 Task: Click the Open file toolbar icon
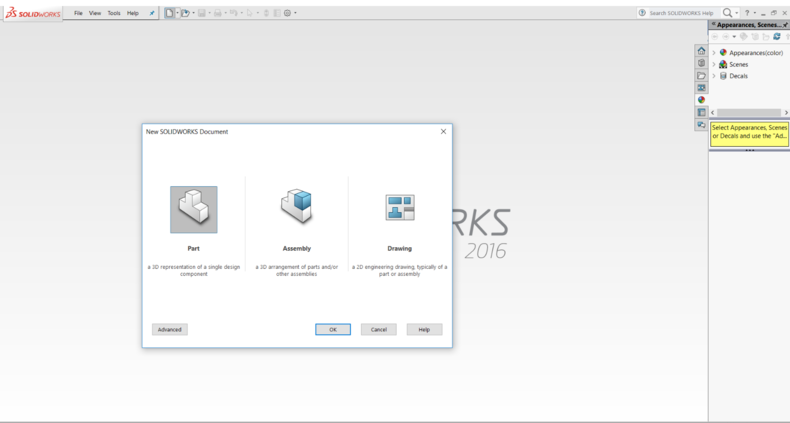coord(185,13)
